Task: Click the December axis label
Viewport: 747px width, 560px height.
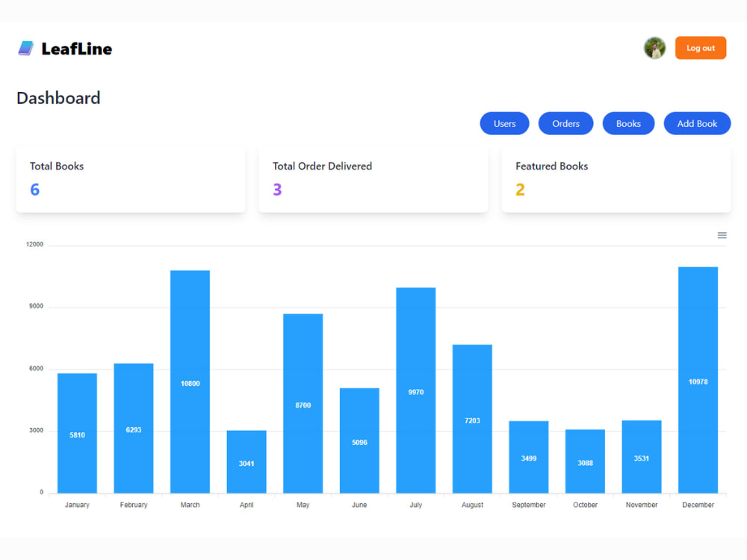Action: pos(698,505)
